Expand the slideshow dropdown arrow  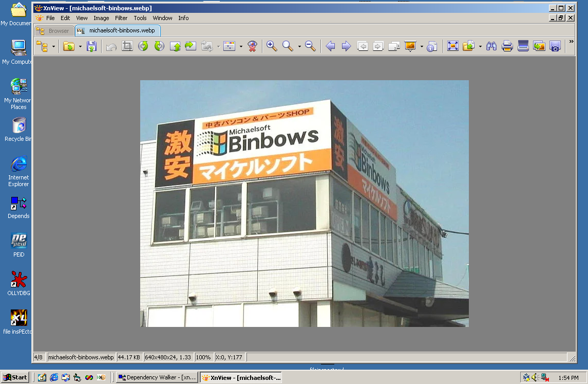(422, 47)
